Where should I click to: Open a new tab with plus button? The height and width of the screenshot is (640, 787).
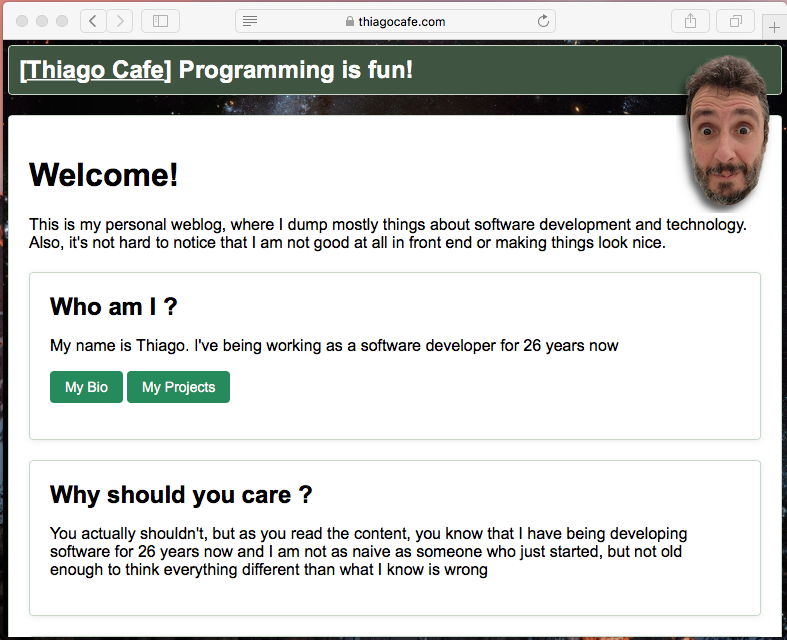tap(774, 27)
